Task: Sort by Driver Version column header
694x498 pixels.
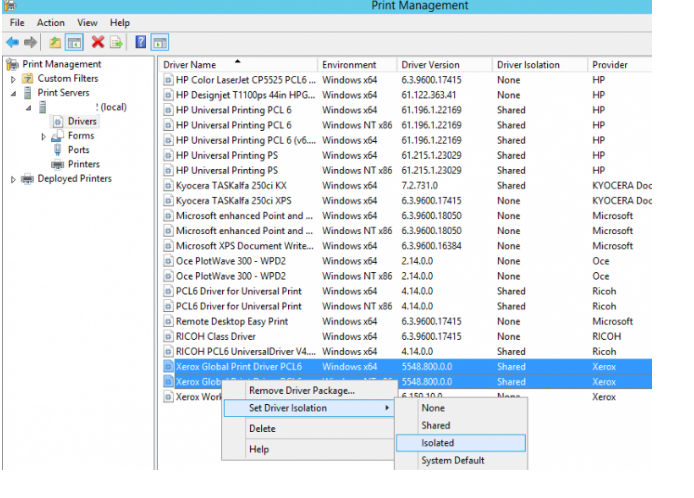Action: 445,65
